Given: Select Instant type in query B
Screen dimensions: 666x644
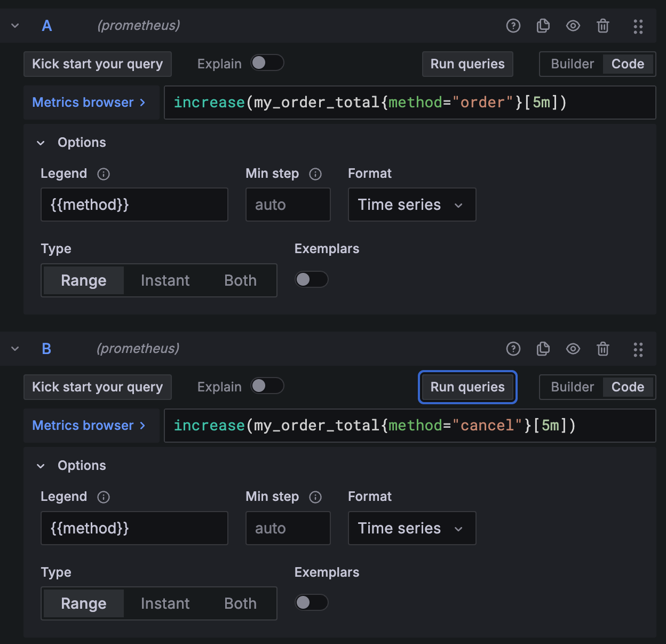Looking at the screenshot, I should pos(165,603).
